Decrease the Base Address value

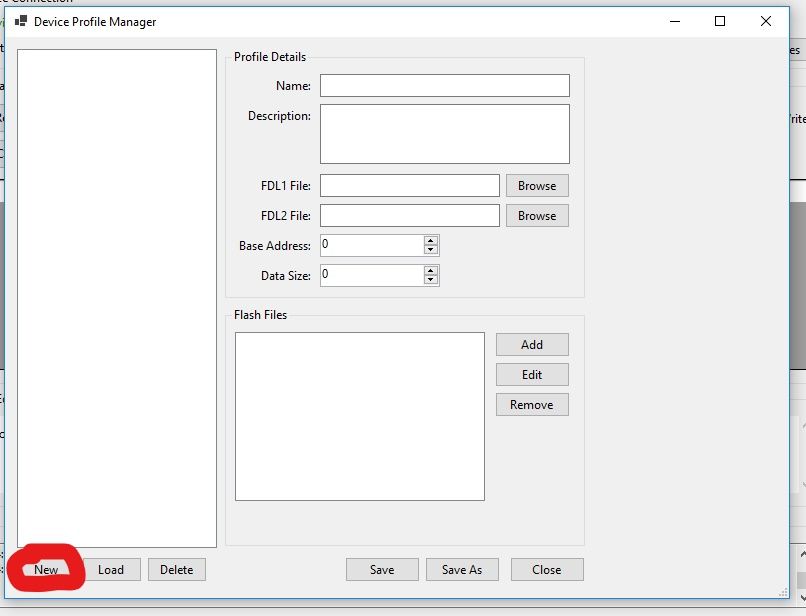(x=431, y=250)
